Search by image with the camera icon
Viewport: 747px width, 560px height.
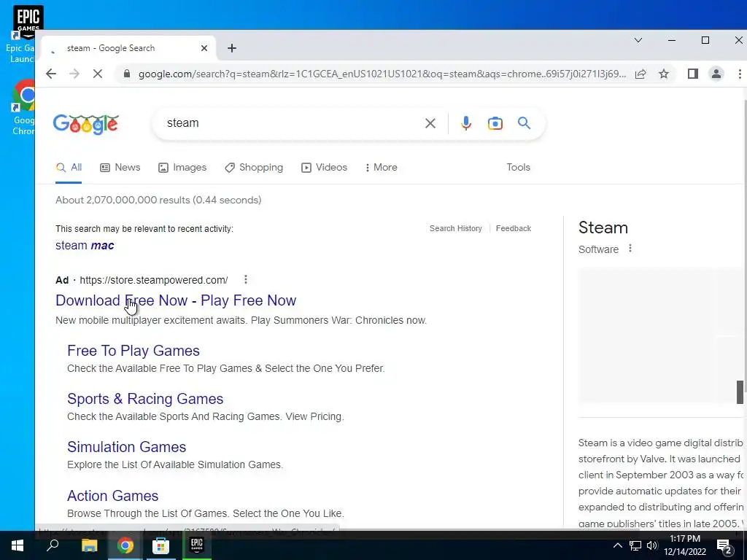[x=495, y=123]
